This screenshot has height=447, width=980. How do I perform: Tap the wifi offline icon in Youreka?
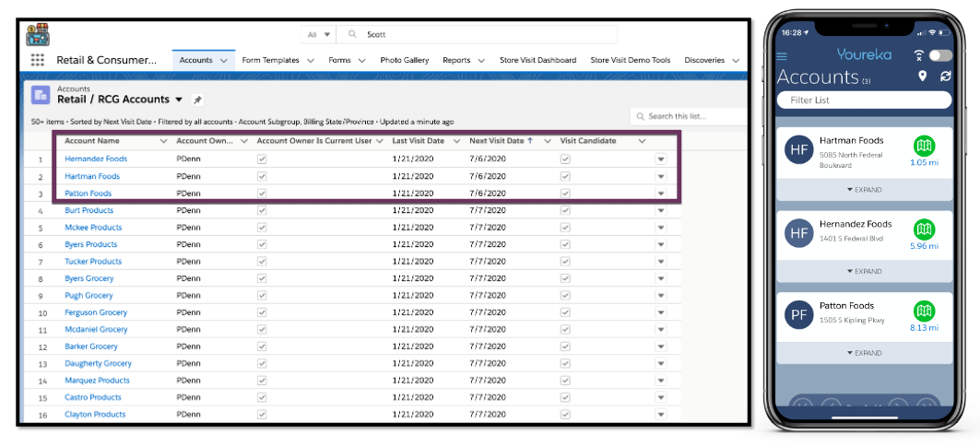point(918,56)
